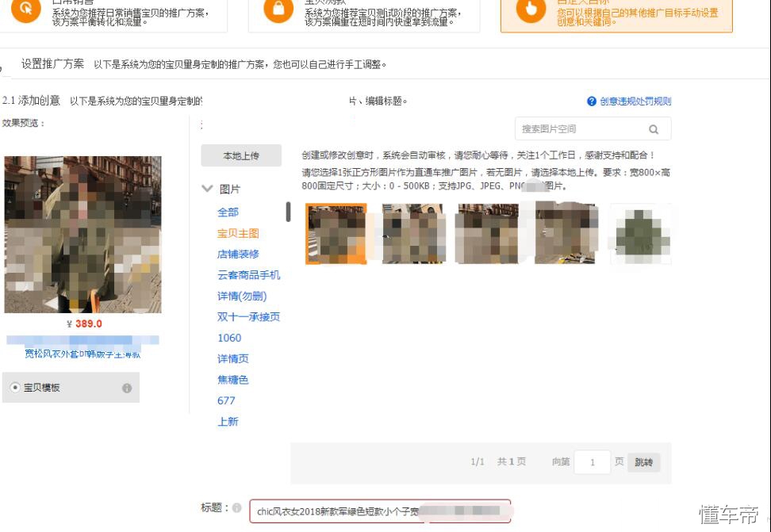This screenshot has height=532, width=771.
Task: Click the 跳转 page jump button
Action: tap(642, 461)
